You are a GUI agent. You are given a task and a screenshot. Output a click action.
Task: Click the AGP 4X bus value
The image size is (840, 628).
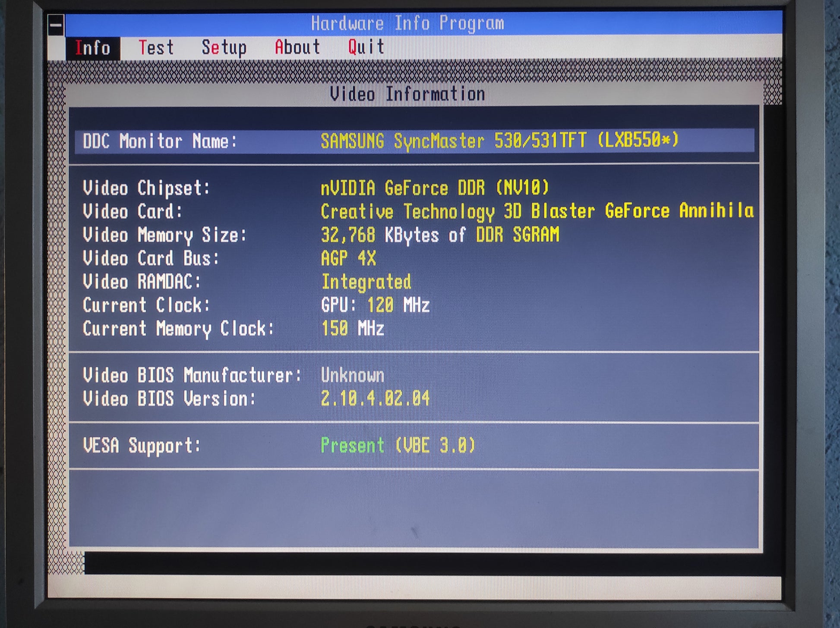click(348, 258)
